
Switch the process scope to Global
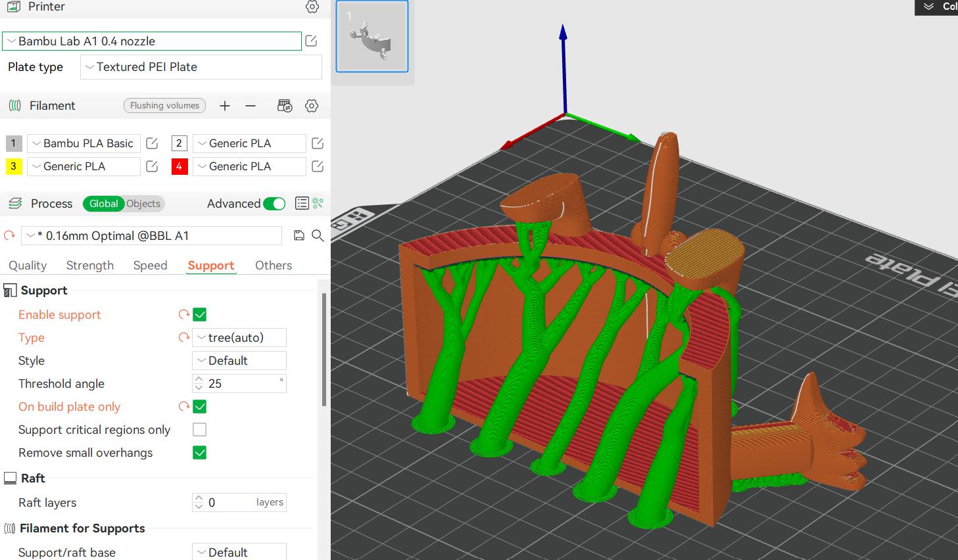tap(103, 204)
